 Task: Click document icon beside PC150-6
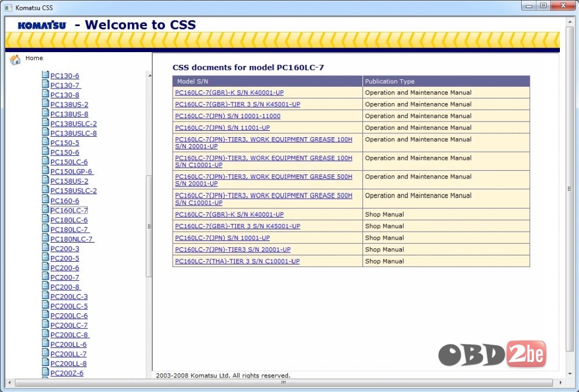click(x=45, y=151)
